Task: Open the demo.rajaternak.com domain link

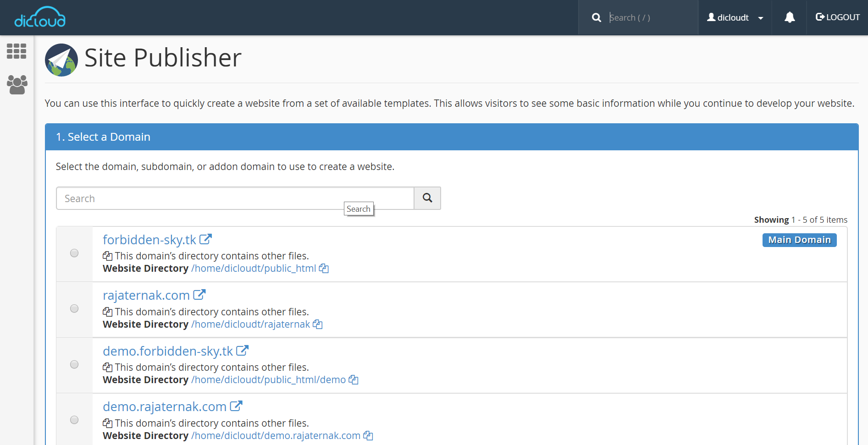Action: [x=164, y=407]
